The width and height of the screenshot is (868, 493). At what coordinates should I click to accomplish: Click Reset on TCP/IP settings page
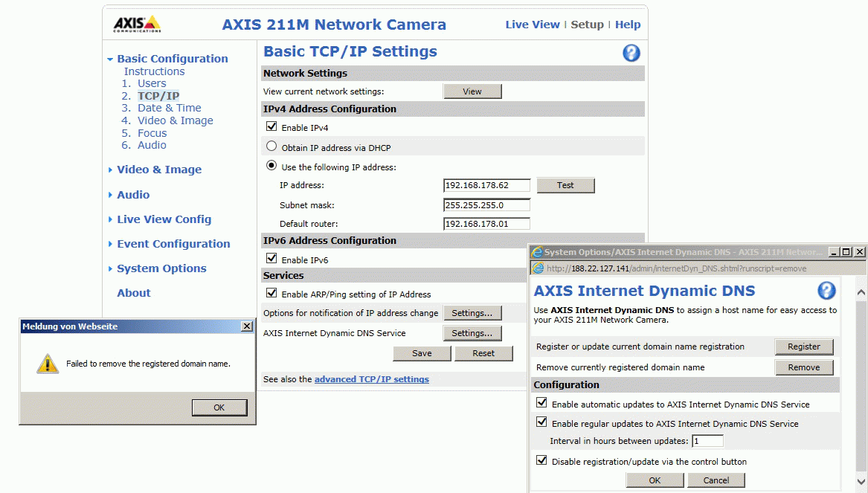point(483,353)
